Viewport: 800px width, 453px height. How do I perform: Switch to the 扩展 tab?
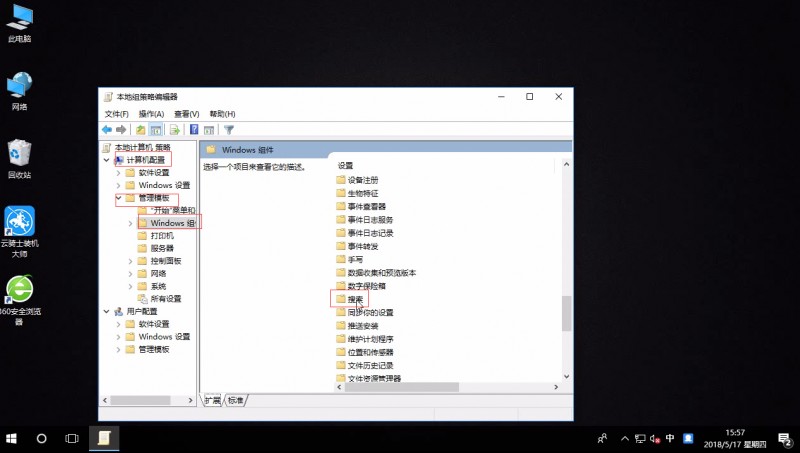tap(213, 400)
